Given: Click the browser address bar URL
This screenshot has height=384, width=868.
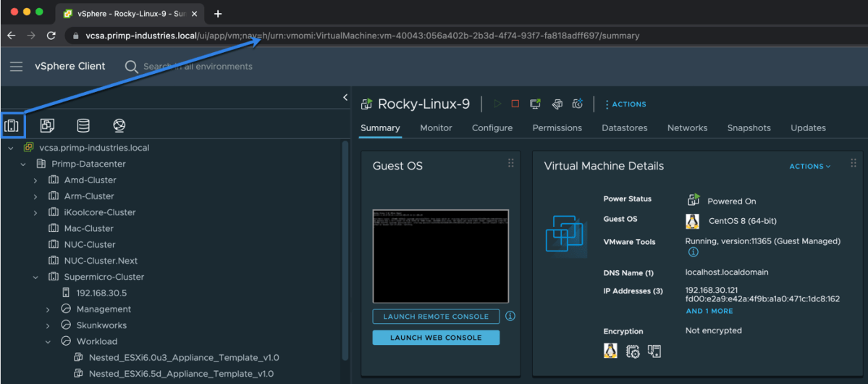Looking at the screenshot, I should [363, 36].
